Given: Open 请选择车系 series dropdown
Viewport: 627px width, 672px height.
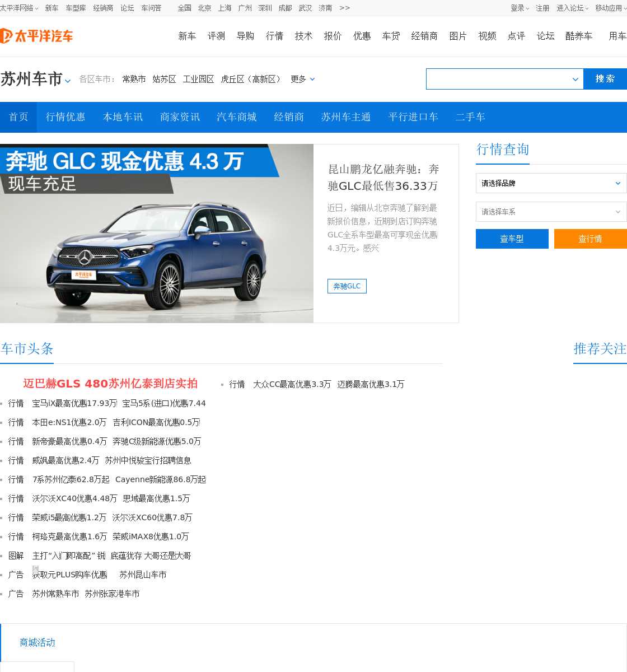Looking at the screenshot, I should (x=551, y=212).
